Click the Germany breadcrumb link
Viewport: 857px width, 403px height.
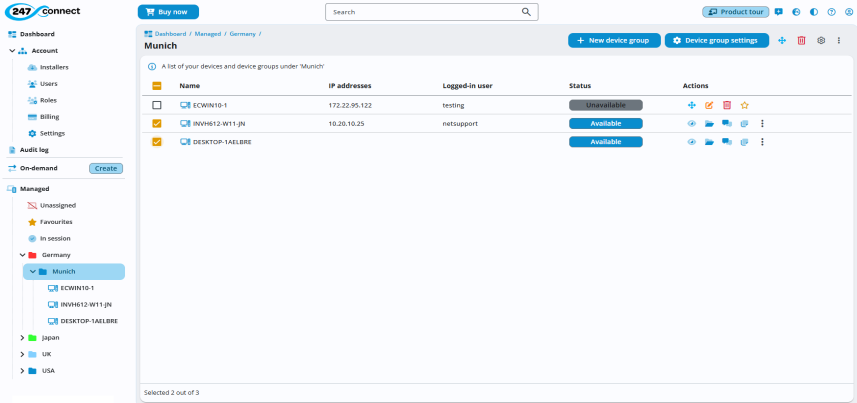(242, 34)
